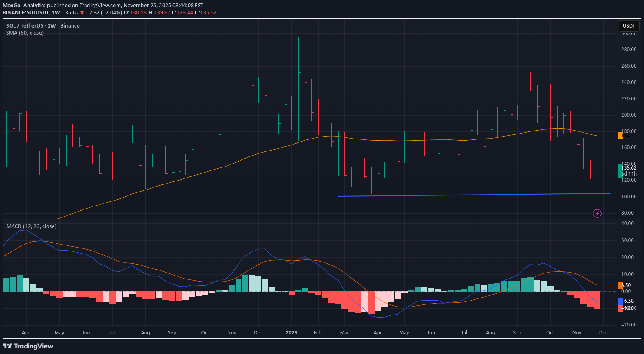Screen dimensions: 644x354
Task: Open the SMA (50, close) indicator legend
Action: 25,33
